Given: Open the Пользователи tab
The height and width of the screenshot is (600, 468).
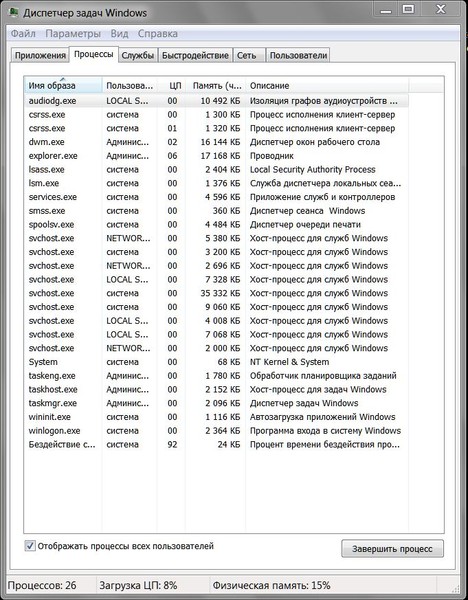Looking at the screenshot, I should click(298, 55).
